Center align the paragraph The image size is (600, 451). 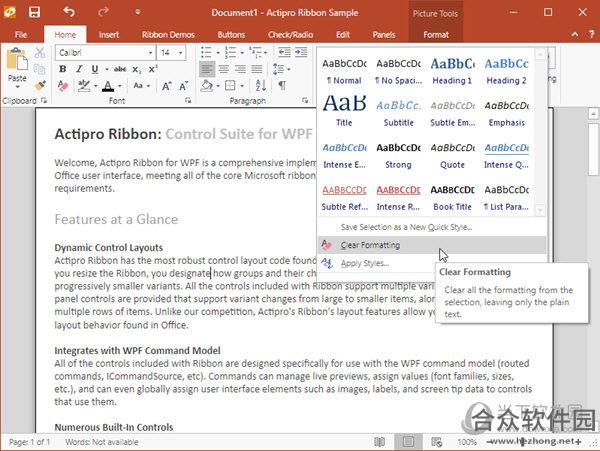click(x=223, y=69)
